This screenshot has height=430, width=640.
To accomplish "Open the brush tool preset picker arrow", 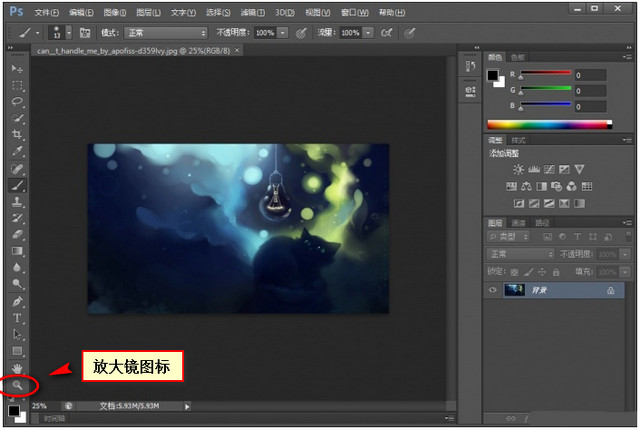I will pos(38,33).
